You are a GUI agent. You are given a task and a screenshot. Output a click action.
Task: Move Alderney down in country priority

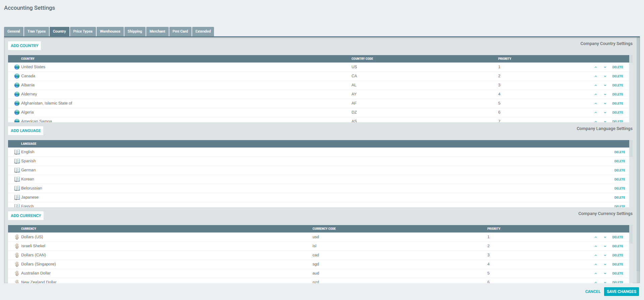(605, 94)
